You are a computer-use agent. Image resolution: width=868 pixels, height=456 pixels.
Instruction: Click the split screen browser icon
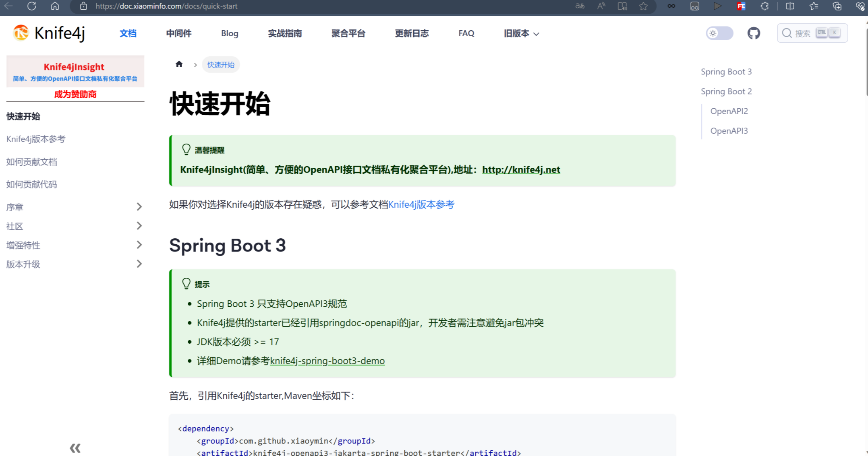[789, 6]
